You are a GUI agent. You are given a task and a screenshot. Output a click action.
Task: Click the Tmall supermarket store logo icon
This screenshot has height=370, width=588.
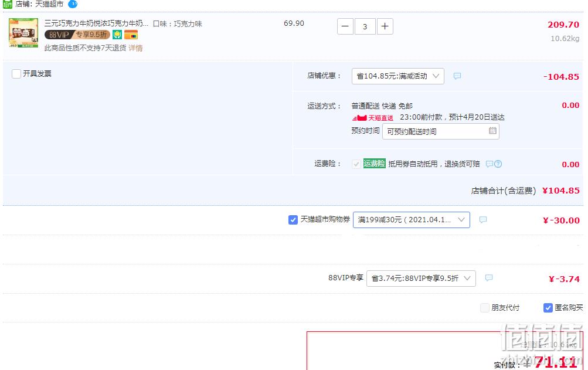[x=8, y=4]
